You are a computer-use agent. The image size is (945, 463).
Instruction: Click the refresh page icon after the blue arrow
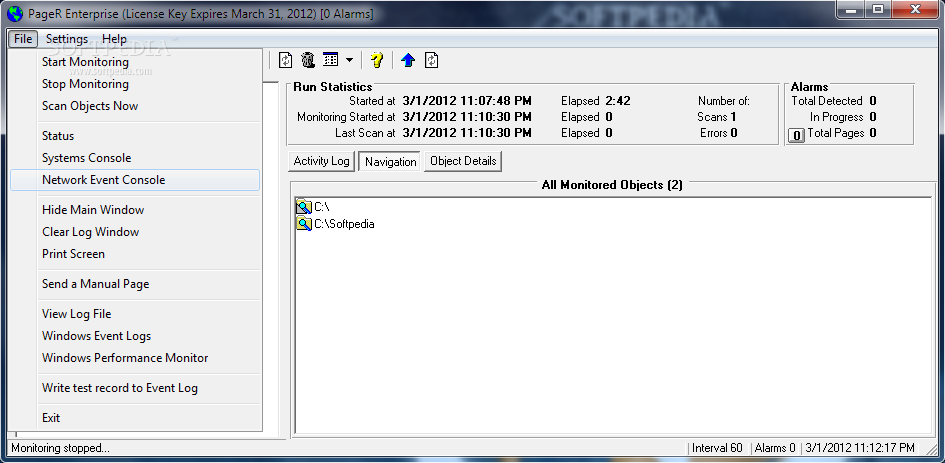point(432,60)
